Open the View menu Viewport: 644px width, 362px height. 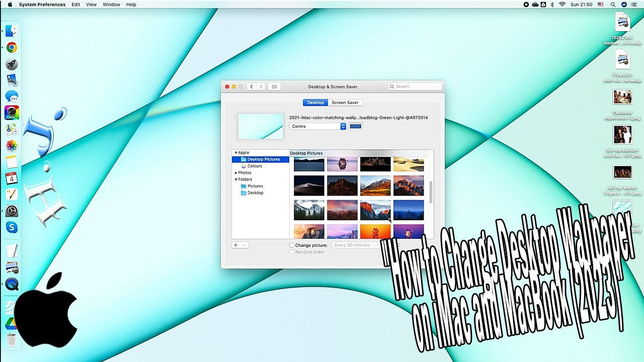pos(91,5)
